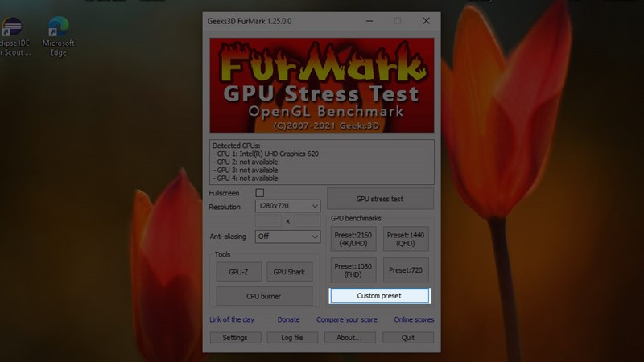Image resolution: width=644 pixels, height=362 pixels.
Task: Open the About... dialog
Action: pyautogui.click(x=349, y=337)
